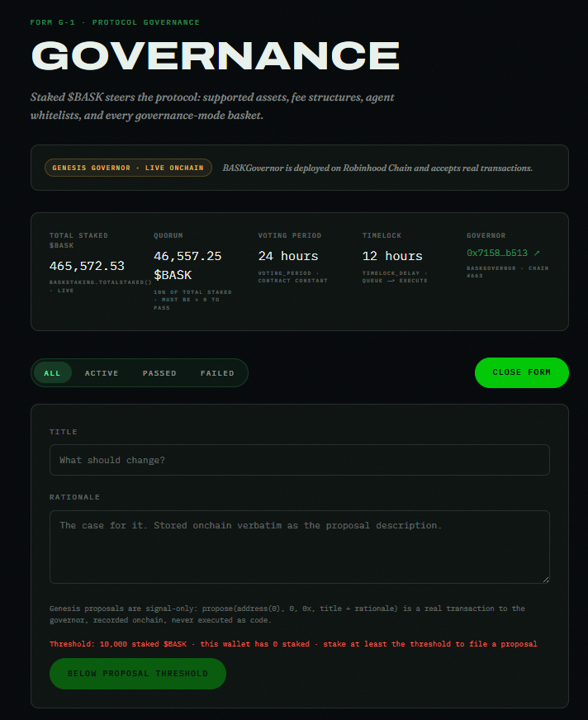Click the '10% OF TOTAL STAKED' quorum caption
Viewport: 588px width, 720px height.
point(192,300)
